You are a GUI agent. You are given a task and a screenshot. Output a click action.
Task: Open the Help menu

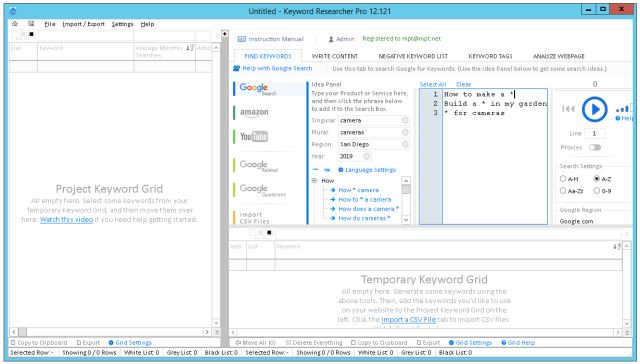coord(147,24)
